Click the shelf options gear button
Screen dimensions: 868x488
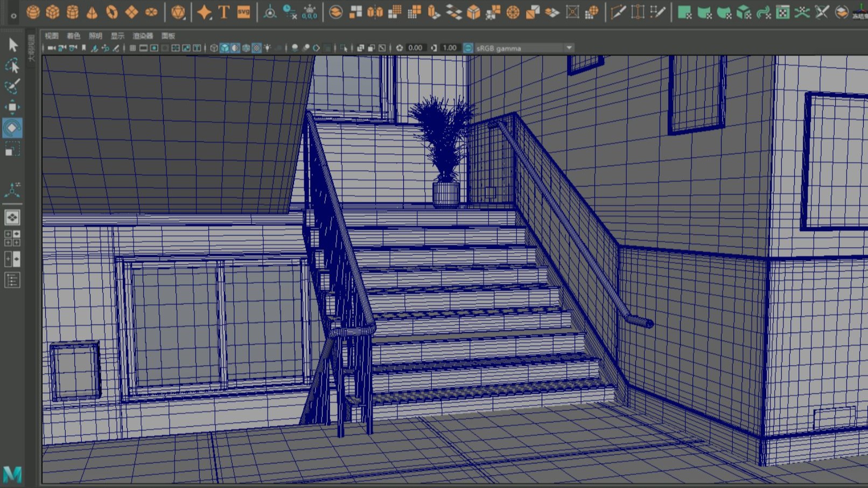pyautogui.click(x=13, y=16)
